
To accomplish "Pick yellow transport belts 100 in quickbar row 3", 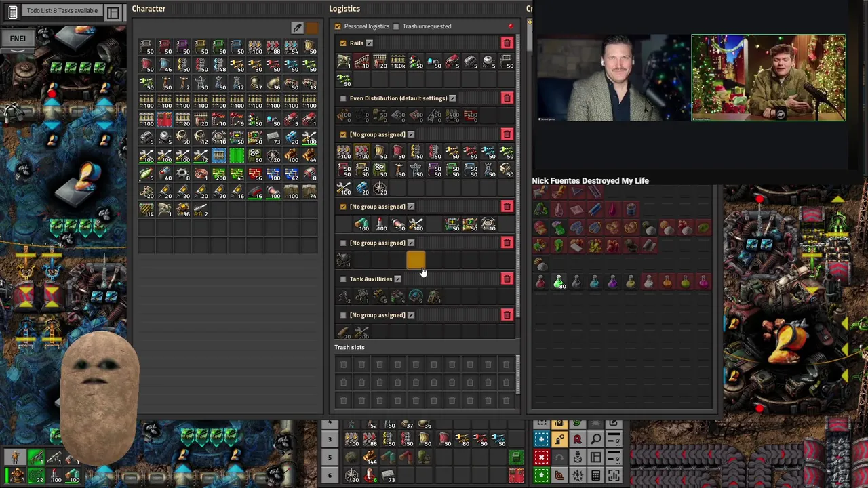I will coord(352,440).
